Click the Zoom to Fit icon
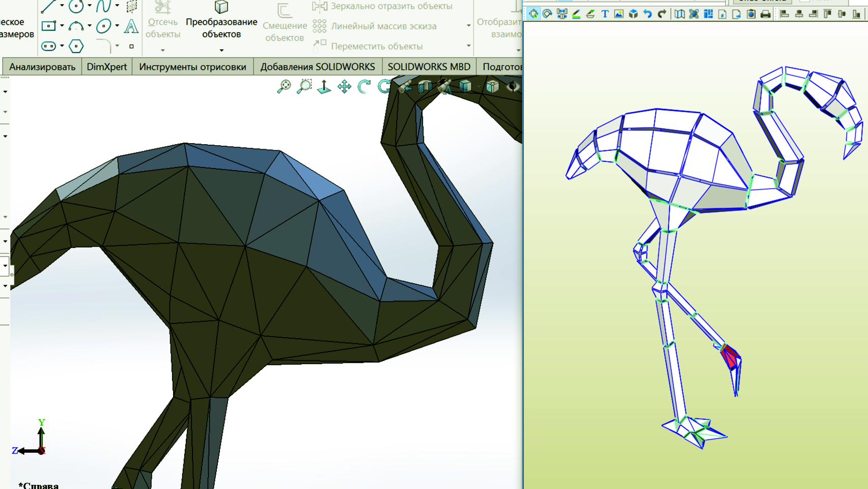Viewport: 868px width, 489px height. (284, 87)
